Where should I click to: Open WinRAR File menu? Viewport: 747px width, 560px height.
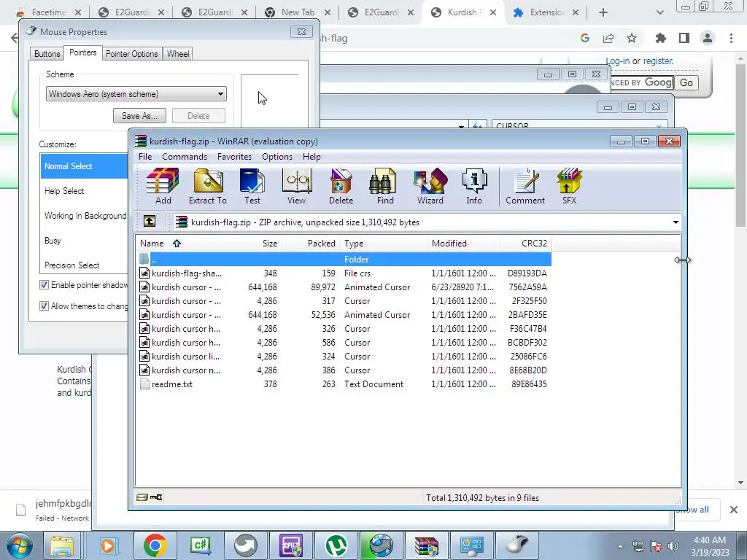pyautogui.click(x=145, y=157)
